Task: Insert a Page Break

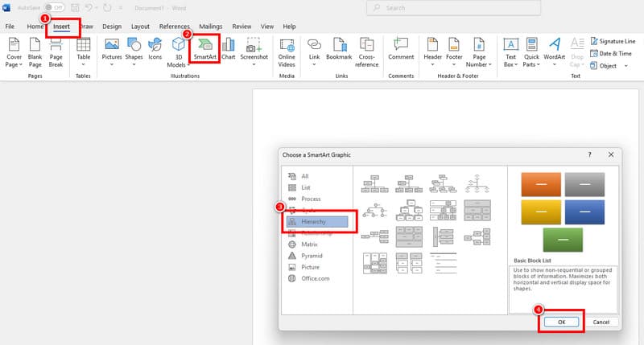Action: [56, 52]
